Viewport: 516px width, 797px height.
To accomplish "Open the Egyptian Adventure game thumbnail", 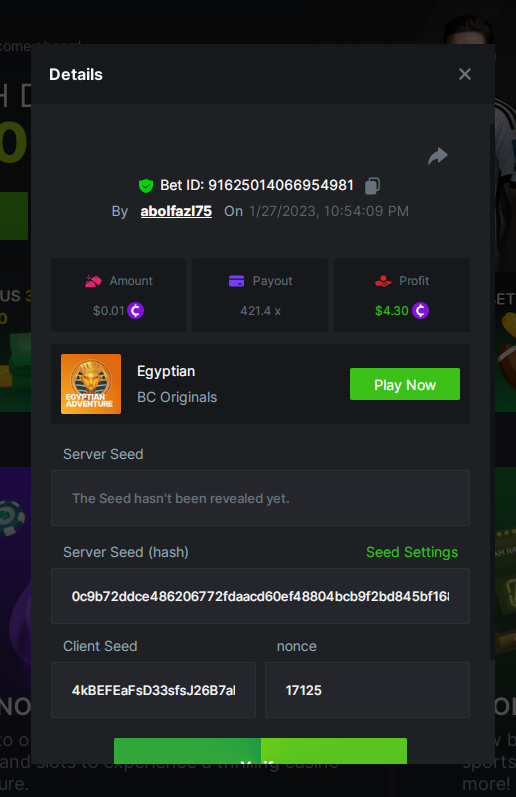I will point(91,384).
